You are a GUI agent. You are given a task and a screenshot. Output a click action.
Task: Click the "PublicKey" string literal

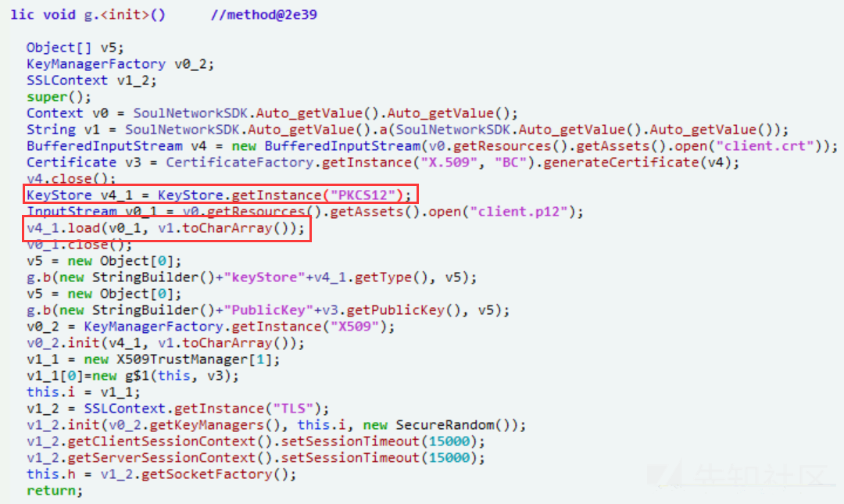pos(269,310)
